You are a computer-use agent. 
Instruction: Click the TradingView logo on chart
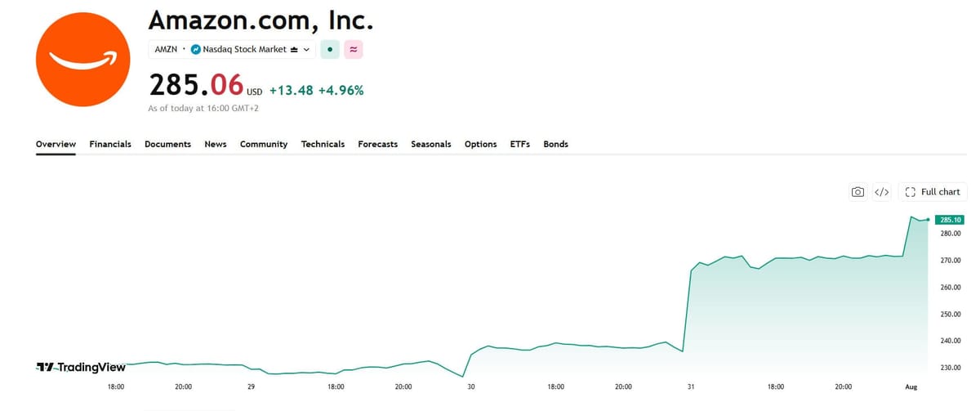click(x=82, y=367)
